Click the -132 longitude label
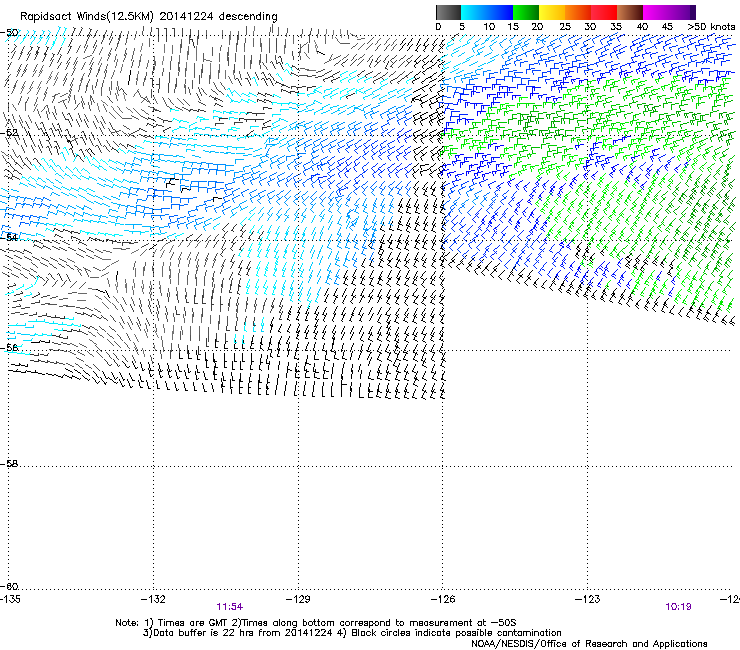The width and height of the screenshot is (740, 650). [153, 599]
